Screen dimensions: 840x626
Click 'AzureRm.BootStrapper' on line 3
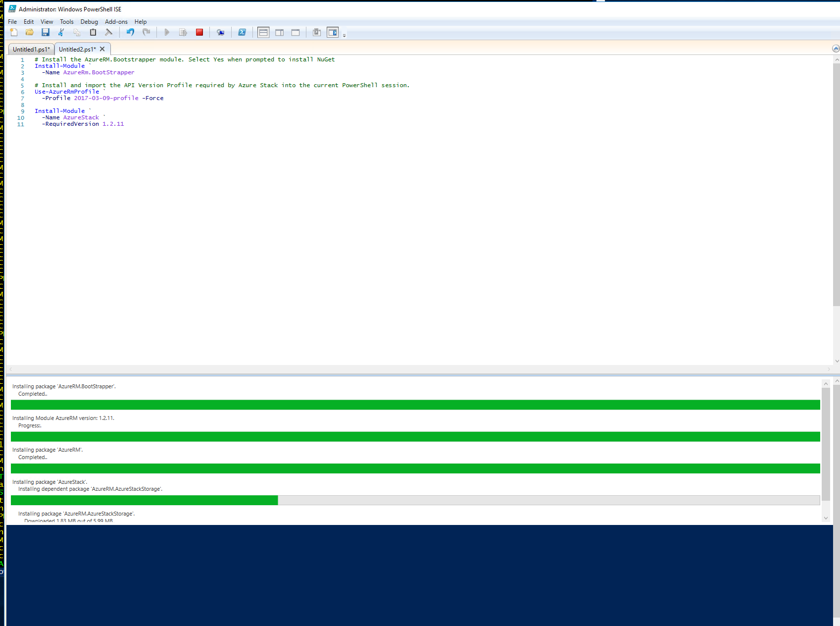[x=99, y=72]
